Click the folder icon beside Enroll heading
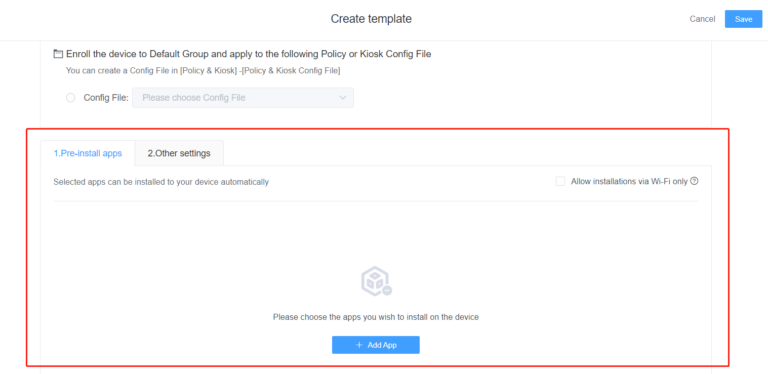 (x=58, y=54)
